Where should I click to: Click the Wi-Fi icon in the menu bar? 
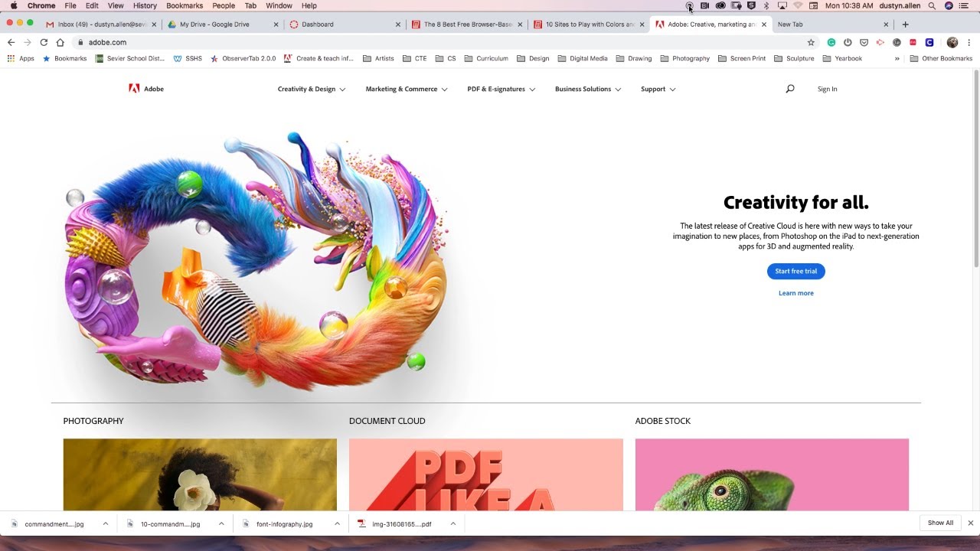pos(797,5)
